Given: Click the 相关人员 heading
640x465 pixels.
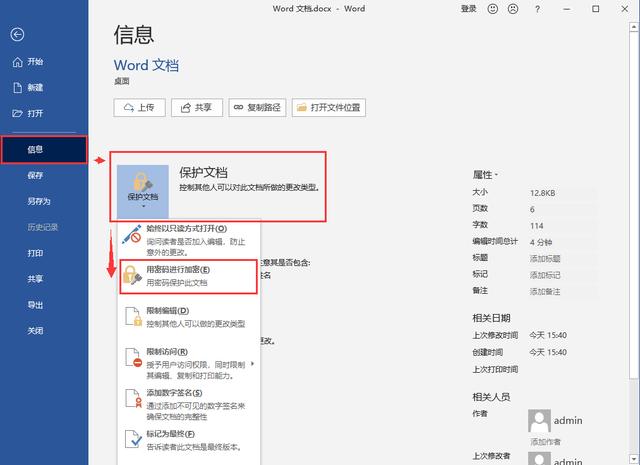Looking at the screenshot, I should pyautogui.click(x=491, y=397).
